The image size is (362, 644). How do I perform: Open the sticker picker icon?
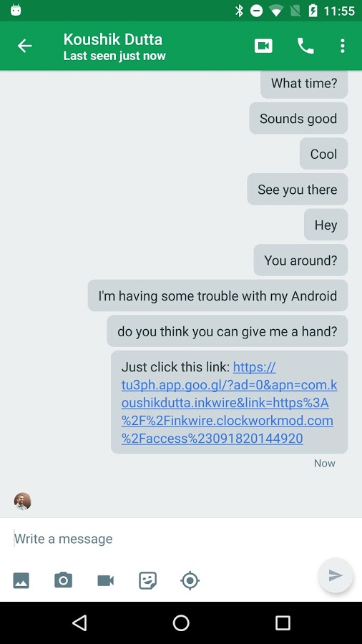148,580
